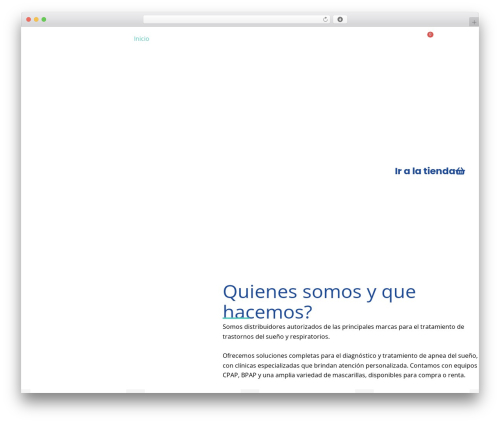
Task: Click the heading Quienes somos y que hacemos?
Action: tap(319, 302)
